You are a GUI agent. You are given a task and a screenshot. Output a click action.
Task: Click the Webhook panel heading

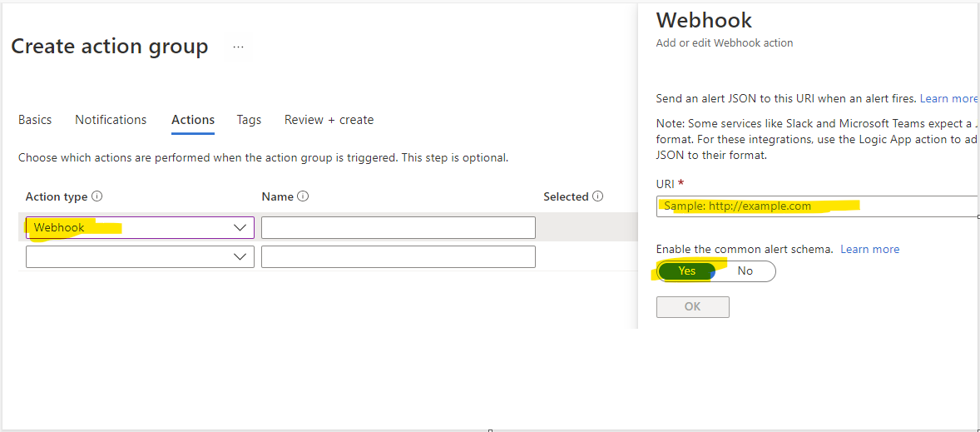[704, 21]
